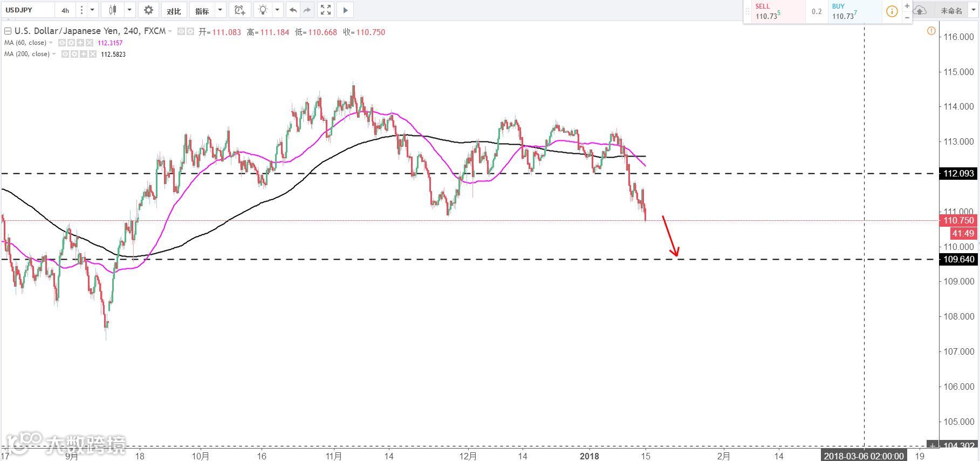This screenshot has height=461, width=980.
Task: Click the lightbulb ideas icon
Action: click(263, 10)
